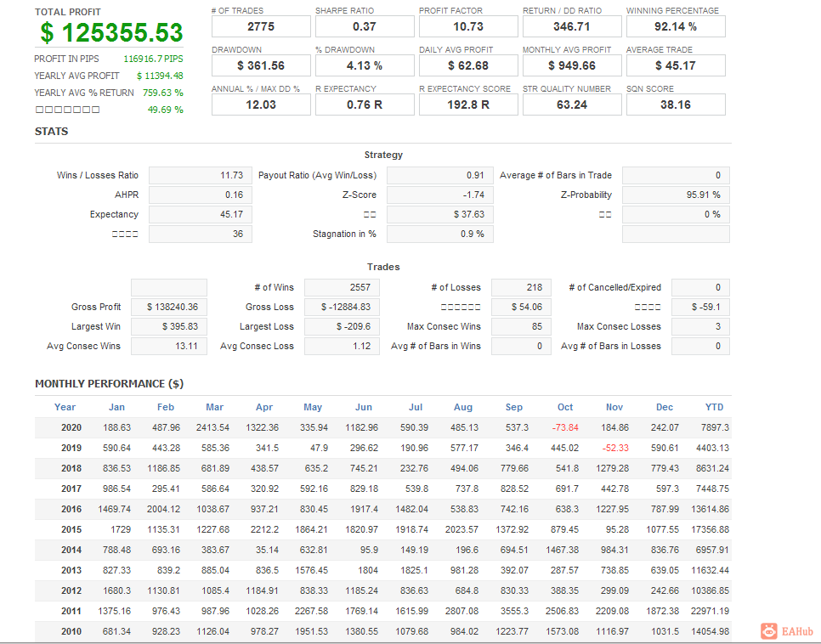Click the Jun column header
The height and width of the screenshot is (644, 821).
tap(364, 407)
